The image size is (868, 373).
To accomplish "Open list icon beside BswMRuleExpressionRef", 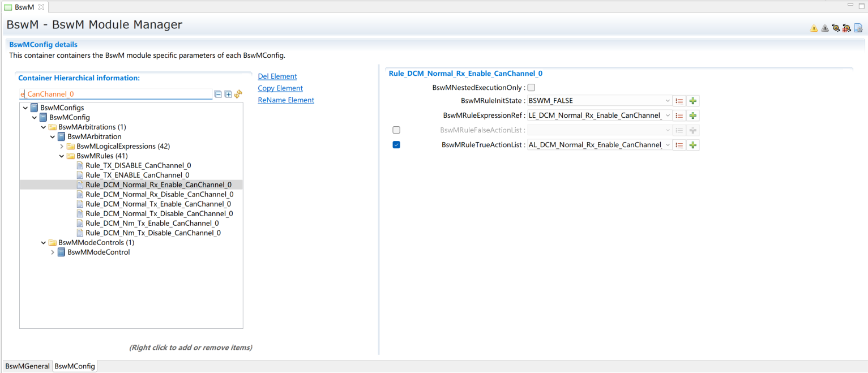I will [679, 115].
